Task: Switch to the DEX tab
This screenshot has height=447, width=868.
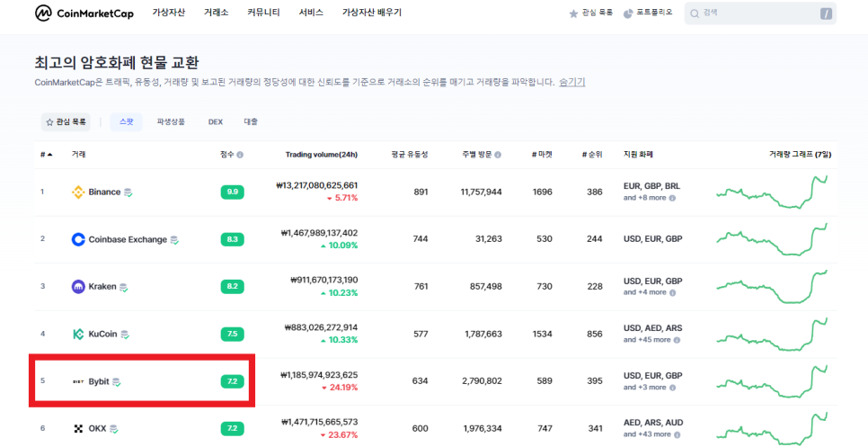Action: click(x=216, y=121)
